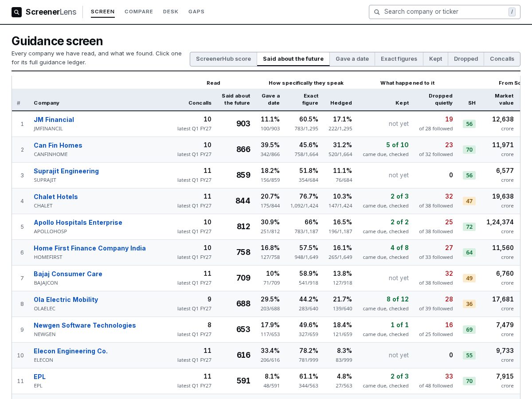Open Chalet Hotels guidance ledger
This screenshot has width=532, height=399.
56,197
